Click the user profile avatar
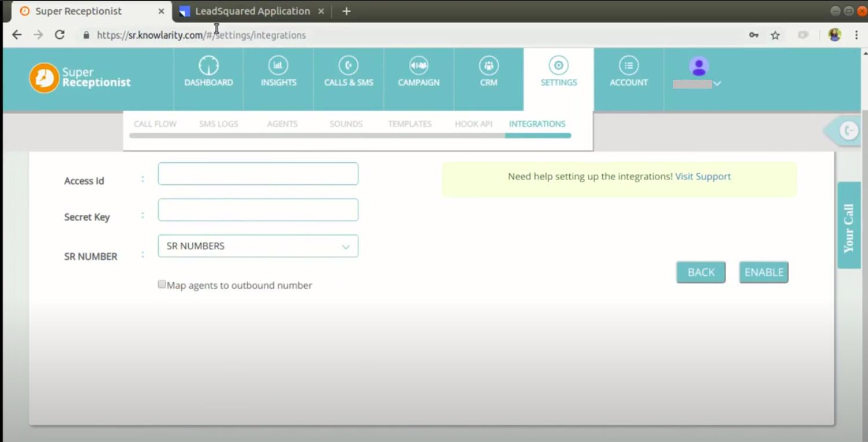The height and width of the screenshot is (442, 868). pyautogui.click(x=699, y=67)
